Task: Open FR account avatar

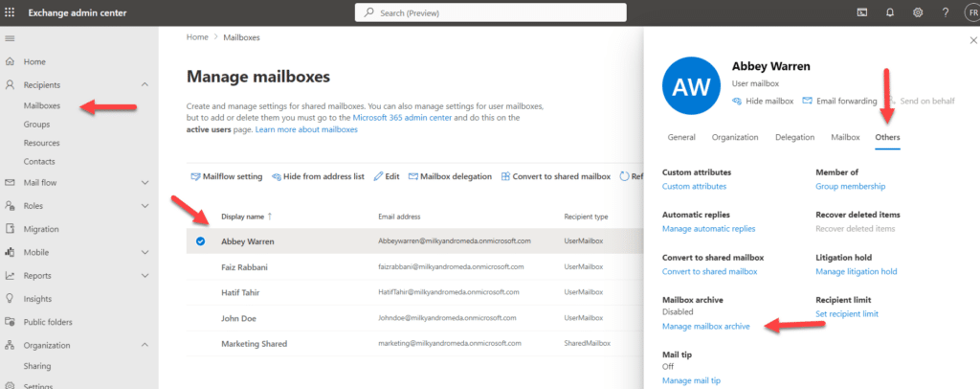Action: [x=972, y=12]
